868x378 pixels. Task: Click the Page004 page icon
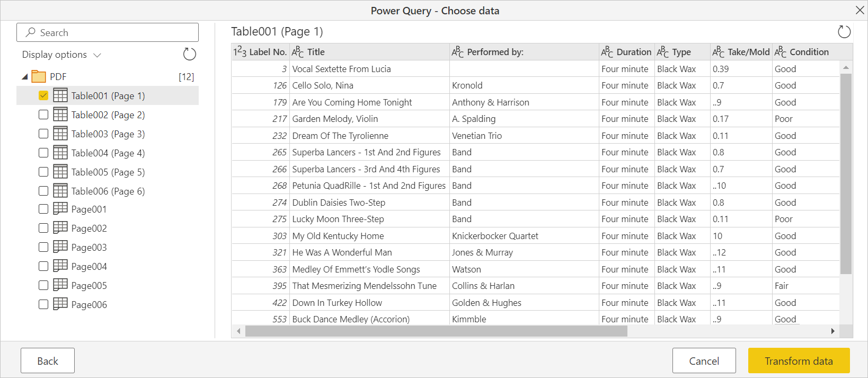60,266
